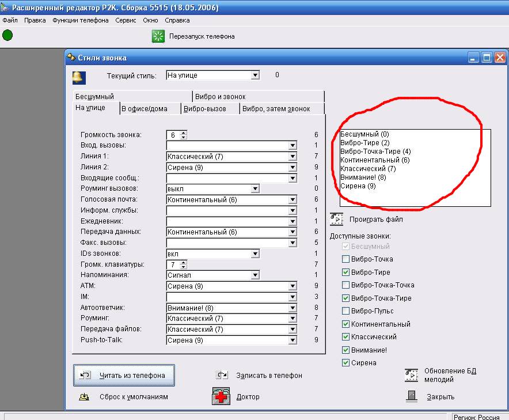509x420 pixels.
Task: Open the Напоминания dropdown
Action: tap(255, 275)
